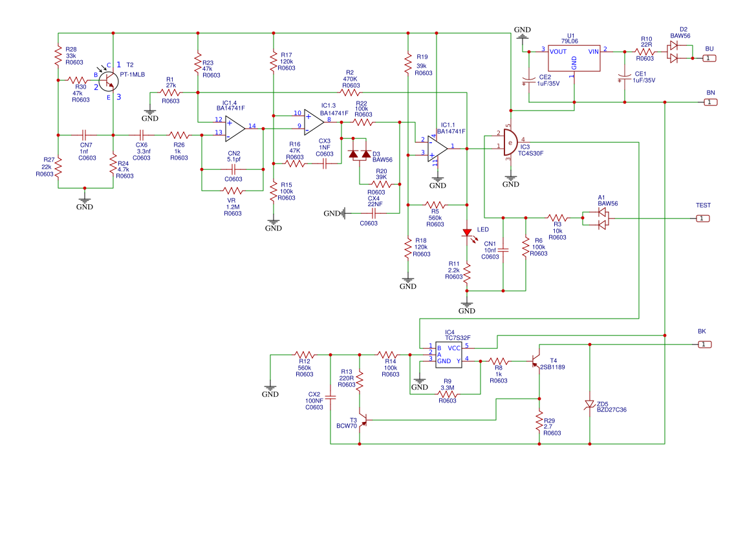The width and height of the screenshot is (756, 535).
Task: Select the ZD5 Zener diode symbol
Action: click(x=589, y=404)
